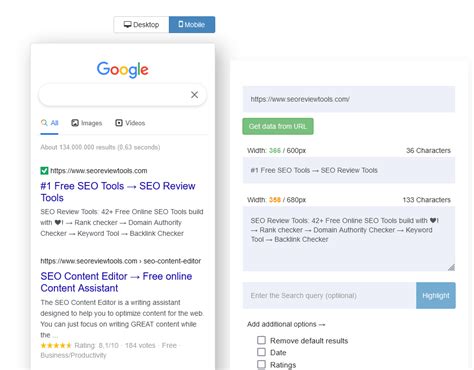Click the SEO Content Editor description snippet
This screenshot has width=474, height=370.
click(122, 318)
